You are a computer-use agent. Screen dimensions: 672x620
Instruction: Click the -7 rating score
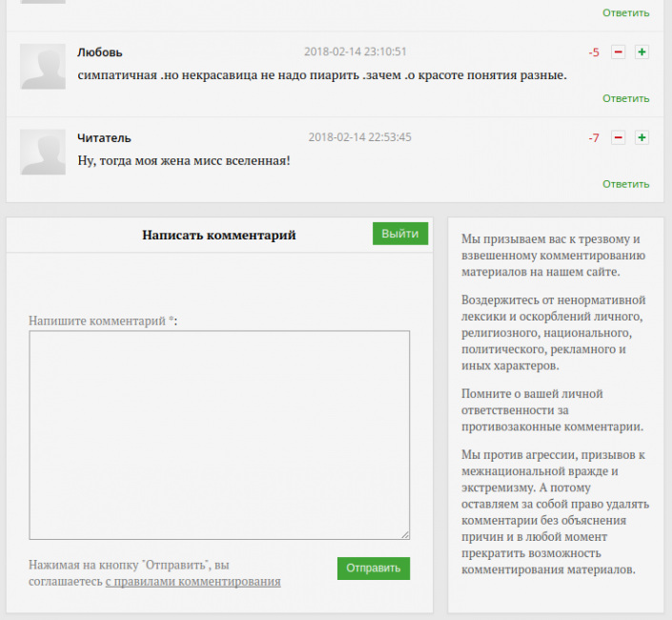click(594, 138)
